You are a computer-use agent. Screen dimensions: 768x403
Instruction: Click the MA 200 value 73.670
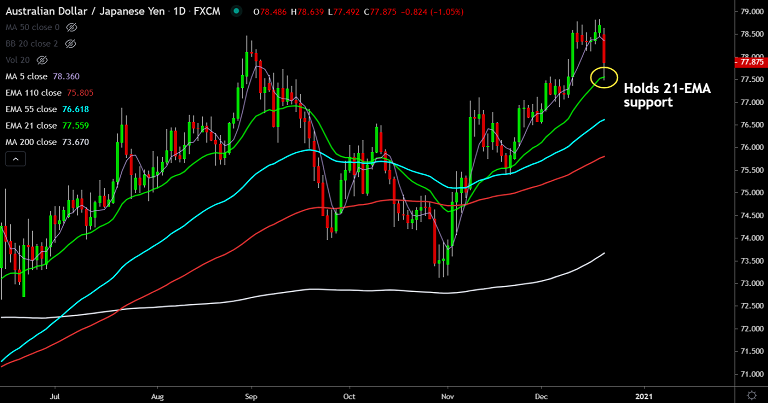tap(75, 142)
